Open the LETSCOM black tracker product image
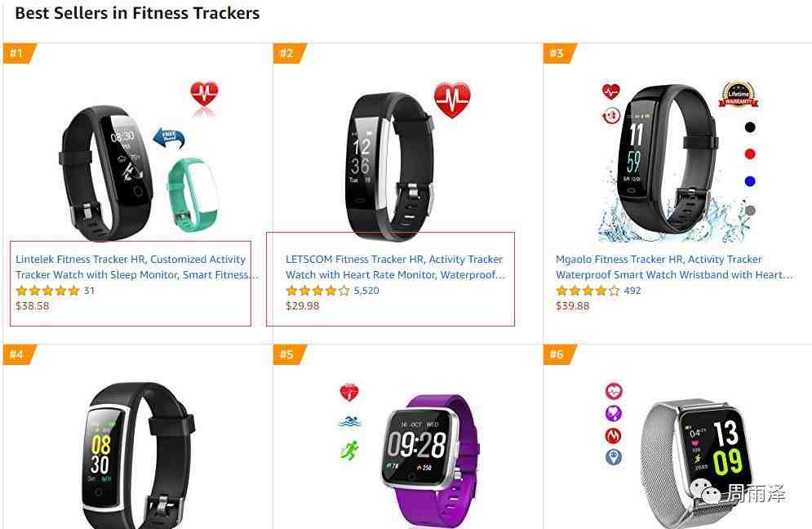This screenshot has width=812, height=529. 406,162
